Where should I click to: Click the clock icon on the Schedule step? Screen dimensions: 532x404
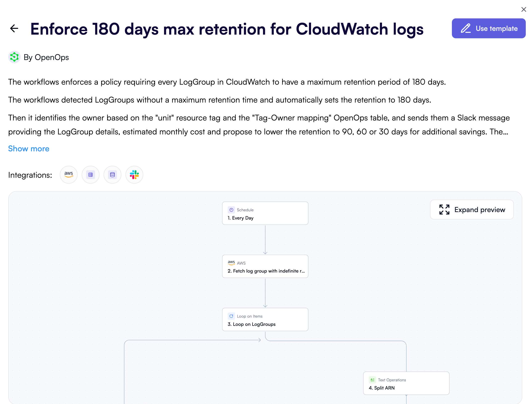pyautogui.click(x=231, y=210)
